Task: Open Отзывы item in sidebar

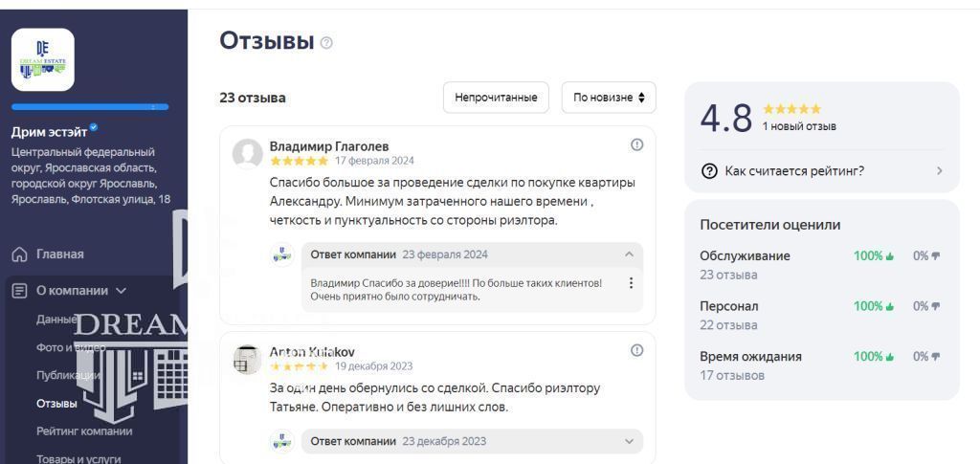Action: pyautogui.click(x=56, y=404)
